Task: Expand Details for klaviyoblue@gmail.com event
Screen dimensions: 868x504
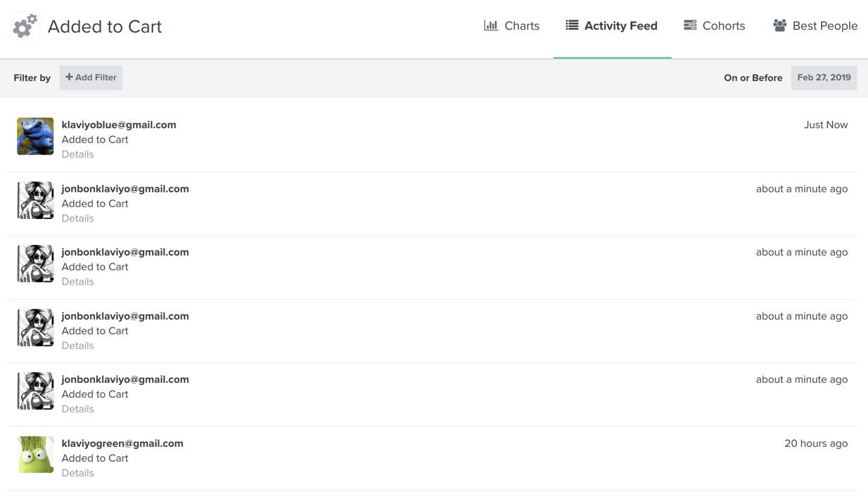Action: (x=77, y=153)
